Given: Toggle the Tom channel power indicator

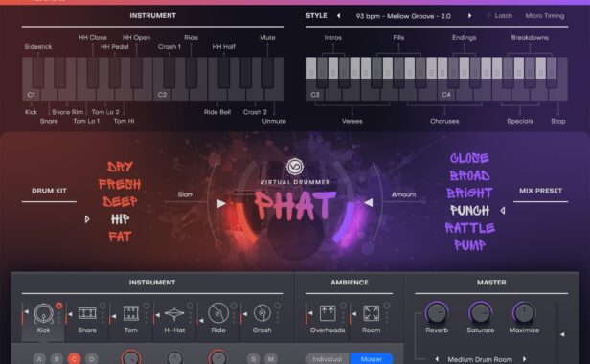Looking at the screenshot, I should 147,306.
